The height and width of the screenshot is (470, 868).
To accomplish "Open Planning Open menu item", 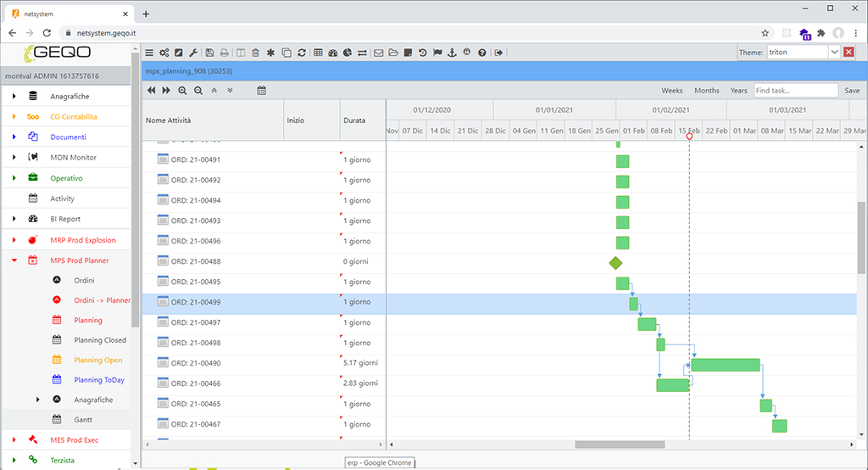I will 98,360.
